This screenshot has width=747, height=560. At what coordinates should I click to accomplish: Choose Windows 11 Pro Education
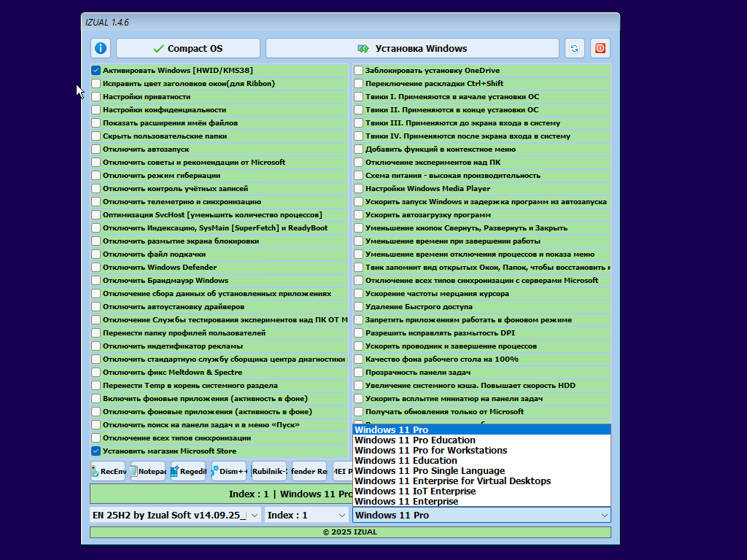click(481, 440)
